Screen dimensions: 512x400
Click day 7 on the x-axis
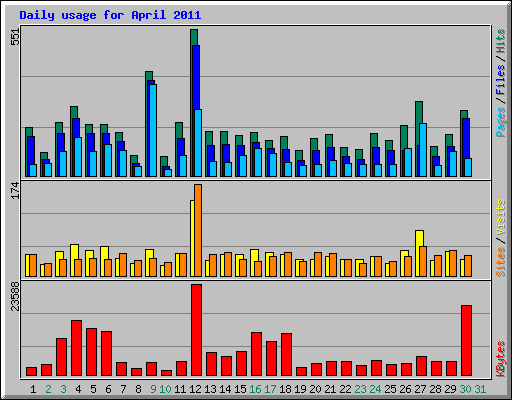(x=123, y=389)
